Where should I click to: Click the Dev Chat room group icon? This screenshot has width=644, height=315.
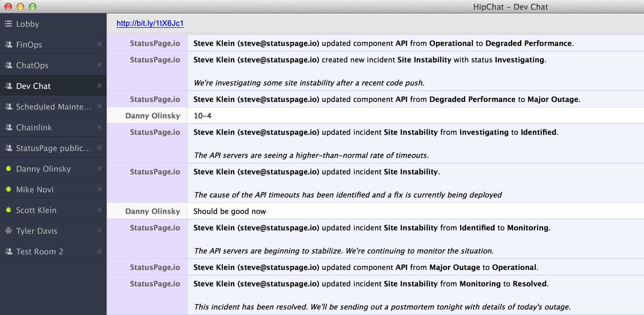point(8,86)
